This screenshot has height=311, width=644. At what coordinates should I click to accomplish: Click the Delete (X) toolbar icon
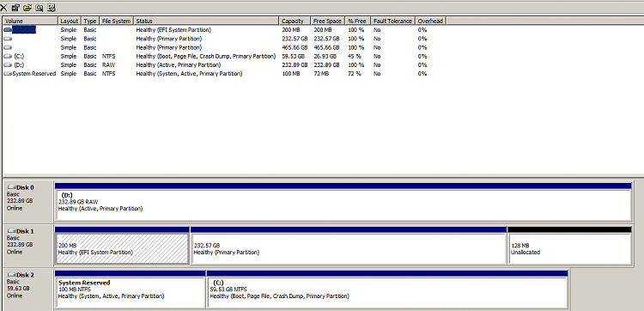[3, 8]
